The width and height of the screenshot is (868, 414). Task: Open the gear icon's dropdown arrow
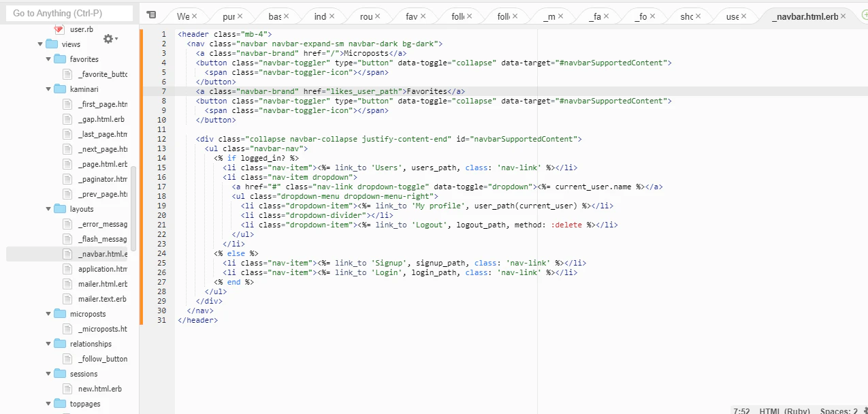pyautogui.click(x=115, y=39)
